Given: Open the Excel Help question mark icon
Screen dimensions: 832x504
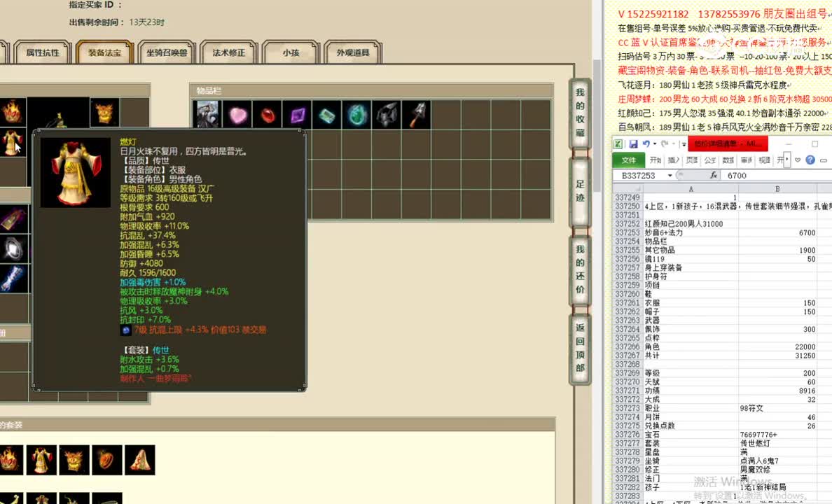Looking at the screenshot, I should (810, 160).
